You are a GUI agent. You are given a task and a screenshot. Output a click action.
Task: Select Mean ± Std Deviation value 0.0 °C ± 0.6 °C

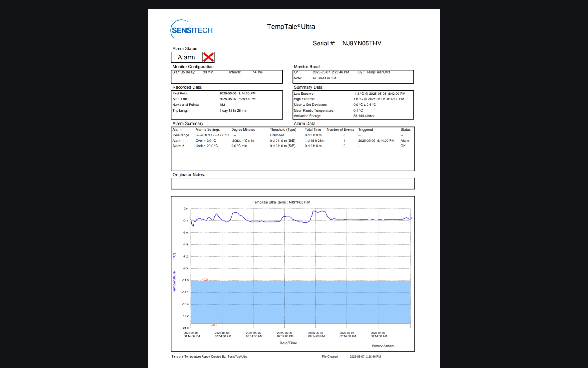(364, 105)
